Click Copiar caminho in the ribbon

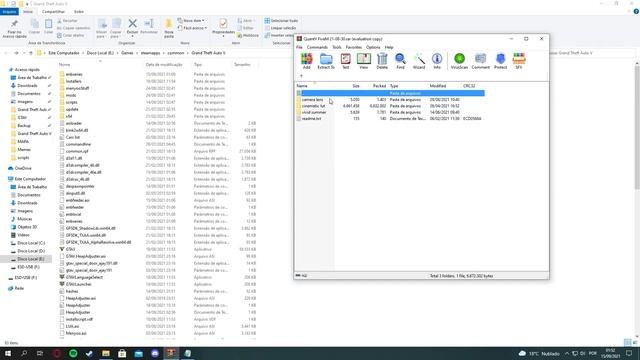[x=73, y=28]
